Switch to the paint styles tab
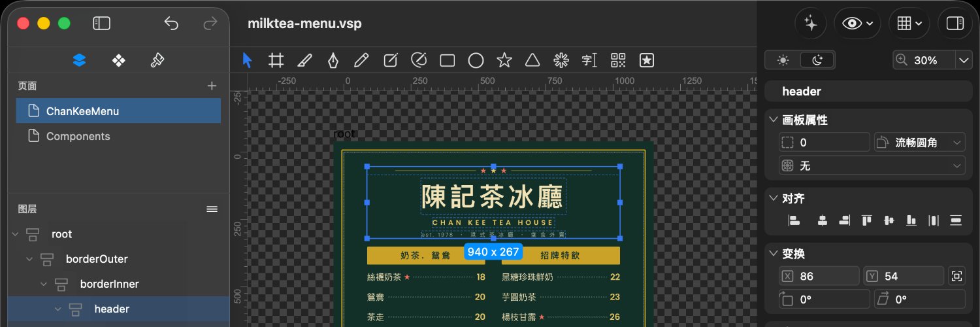 pos(157,60)
